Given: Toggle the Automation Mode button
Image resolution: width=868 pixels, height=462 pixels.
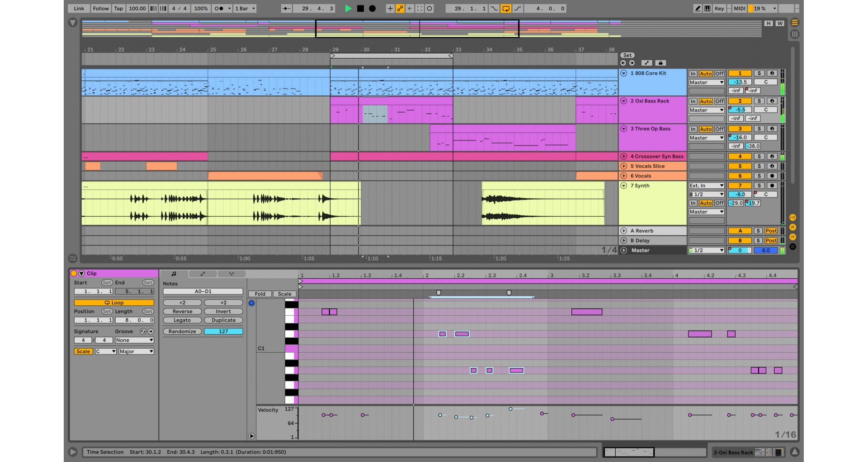Looking at the screenshot, I should click(x=646, y=63).
